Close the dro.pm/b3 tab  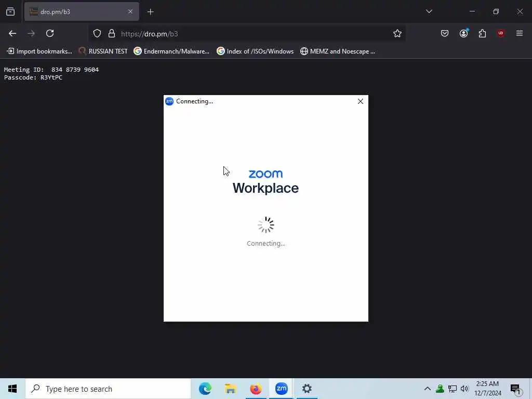pos(130,11)
